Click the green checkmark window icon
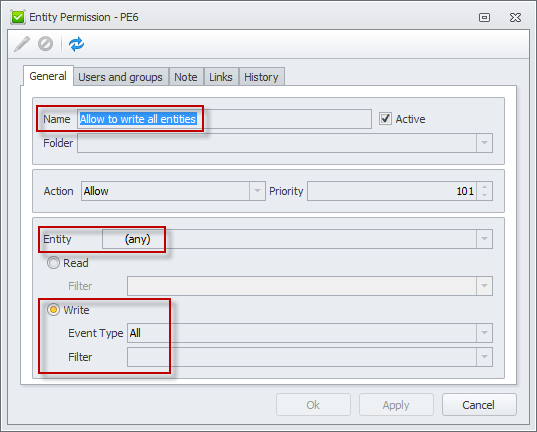 tap(18, 17)
